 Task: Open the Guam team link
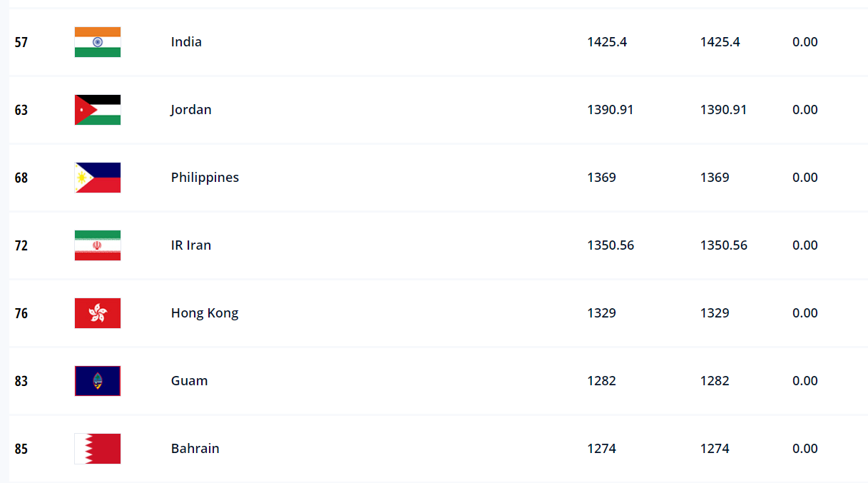point(190,381)
